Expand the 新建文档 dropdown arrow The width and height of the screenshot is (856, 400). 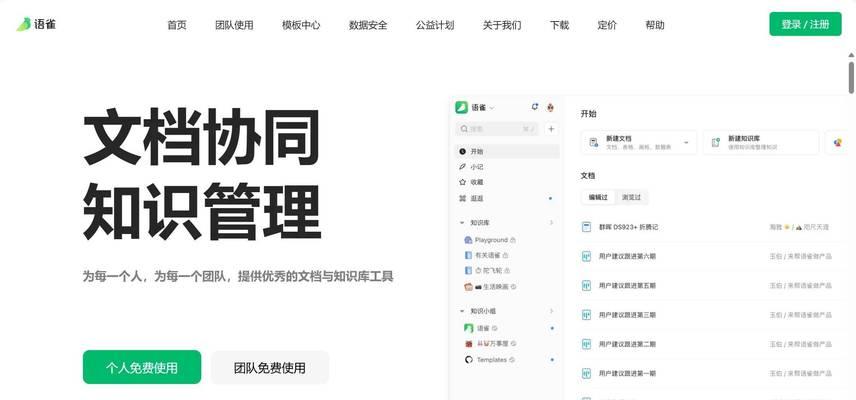point(686,142)
